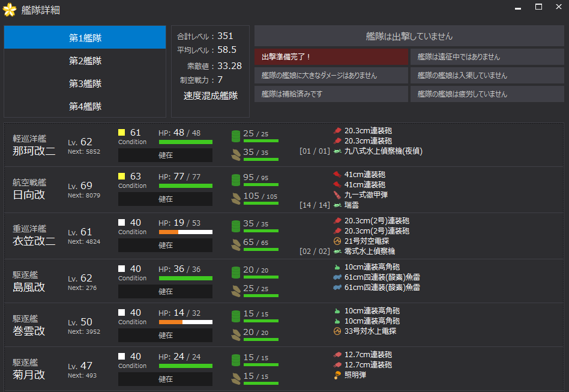The height and width of the screenshot is (392, 569).
Task: Click the 瑞雲 seaplane icon
Action: 337,205
